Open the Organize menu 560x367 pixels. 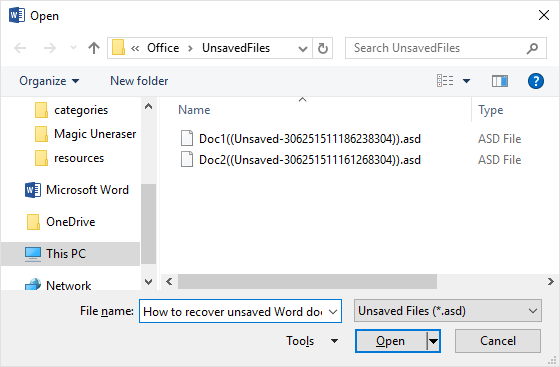pyautogui.click(x=49, y=81)
